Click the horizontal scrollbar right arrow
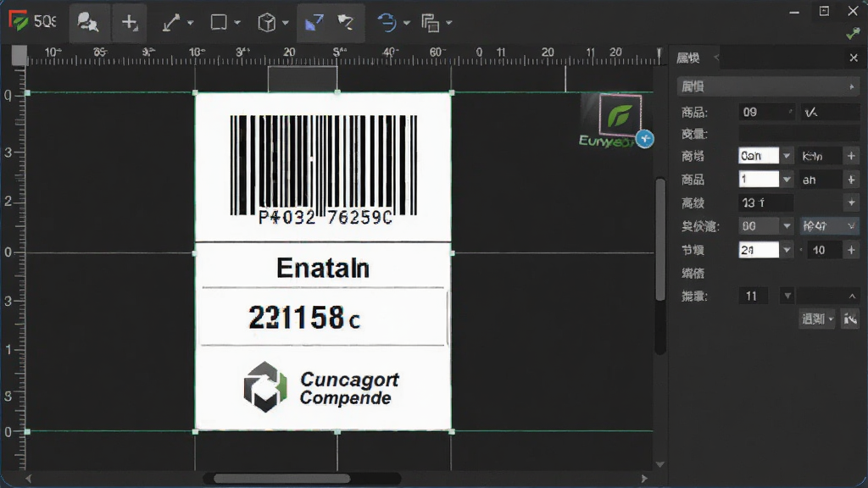This screenshot has width=868, height=488. tap(644, 479)
